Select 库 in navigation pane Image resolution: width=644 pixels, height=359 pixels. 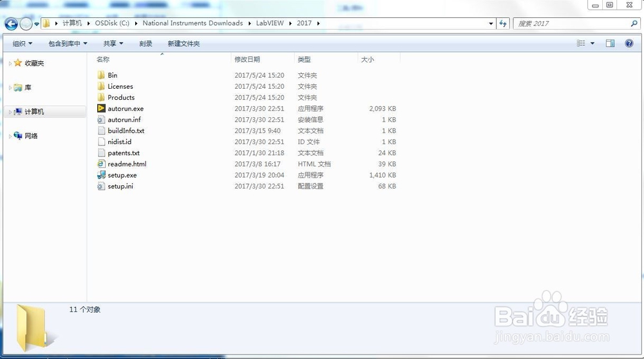point(28,87)
